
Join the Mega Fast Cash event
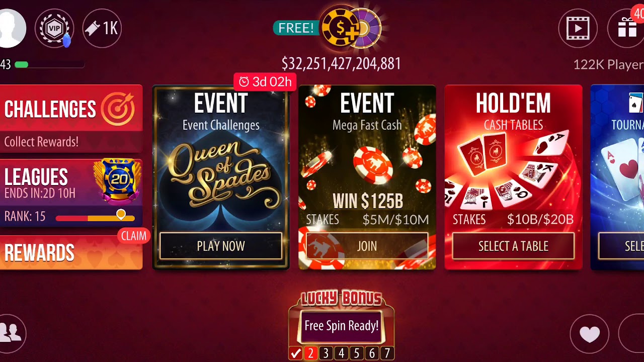tap(367, 246)
